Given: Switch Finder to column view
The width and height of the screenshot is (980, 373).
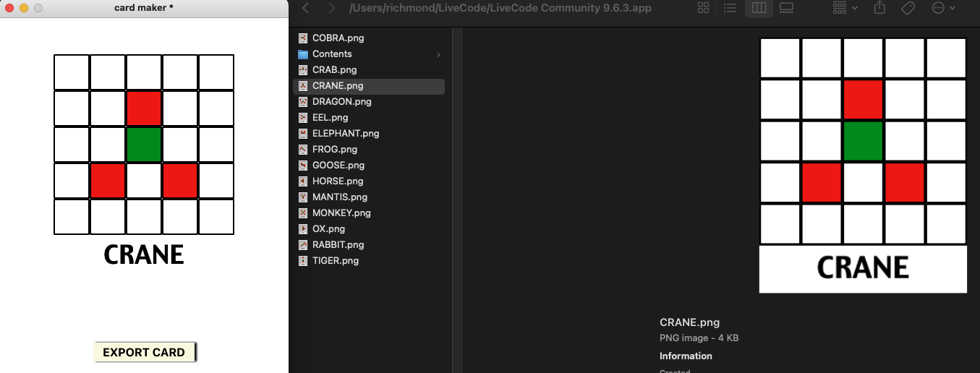Looking at the screenshot, I should pyautogui.click(x=759, y=8).
